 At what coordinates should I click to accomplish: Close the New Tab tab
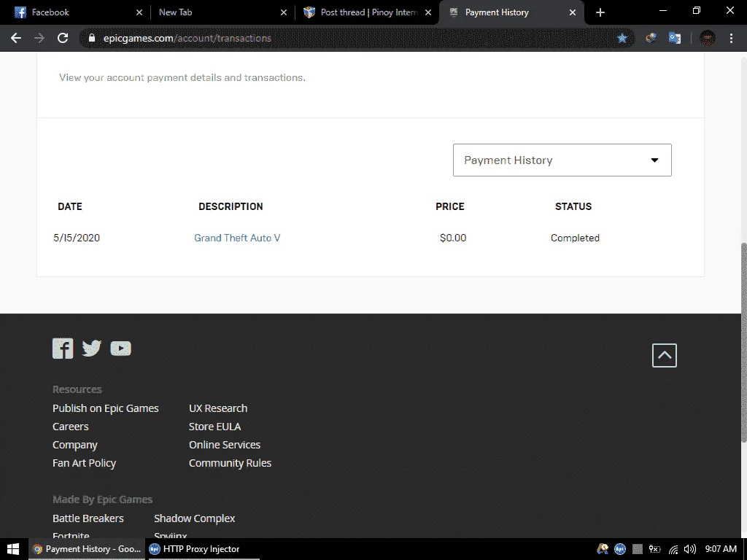tap(284, 12)
